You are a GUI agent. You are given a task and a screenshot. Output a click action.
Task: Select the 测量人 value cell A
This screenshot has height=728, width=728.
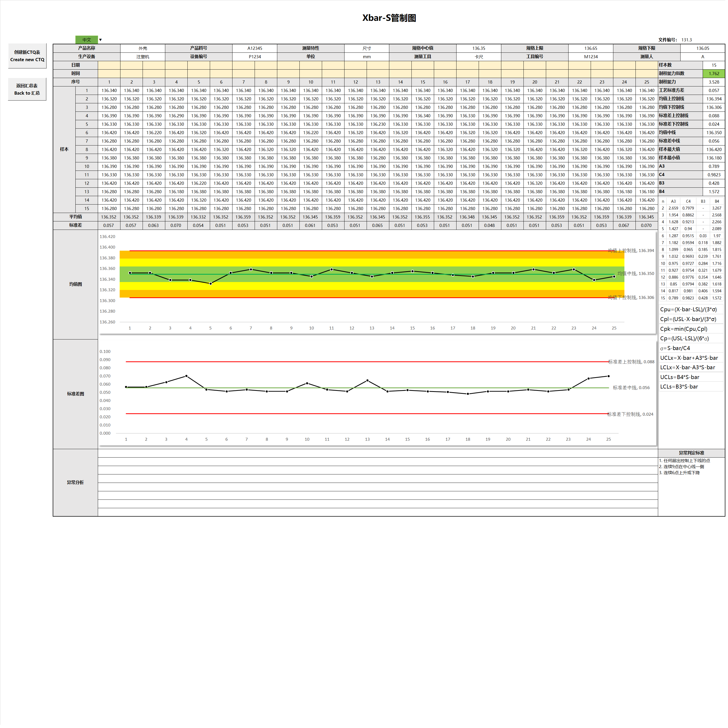tap(702, 57)
